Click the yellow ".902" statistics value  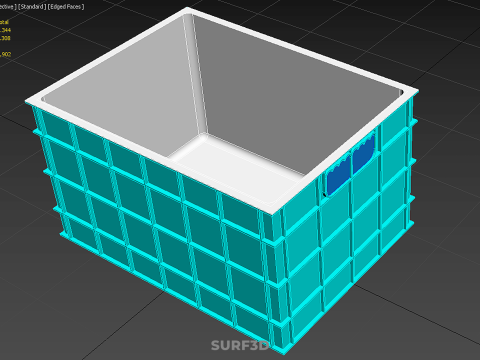coord(6,54)
